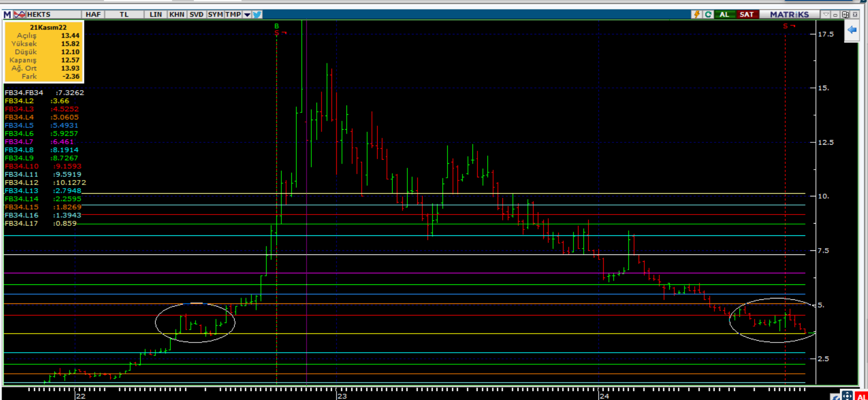868x400 pixels.
Task: Refresh chart with green circular arrow
Action: click(x=708, y=15)
